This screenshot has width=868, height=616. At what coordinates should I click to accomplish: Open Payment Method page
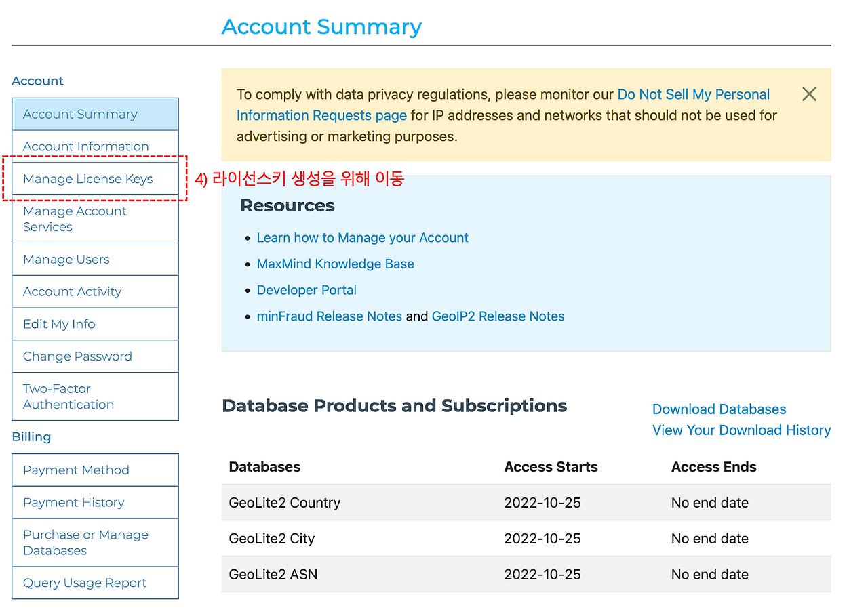76,470
